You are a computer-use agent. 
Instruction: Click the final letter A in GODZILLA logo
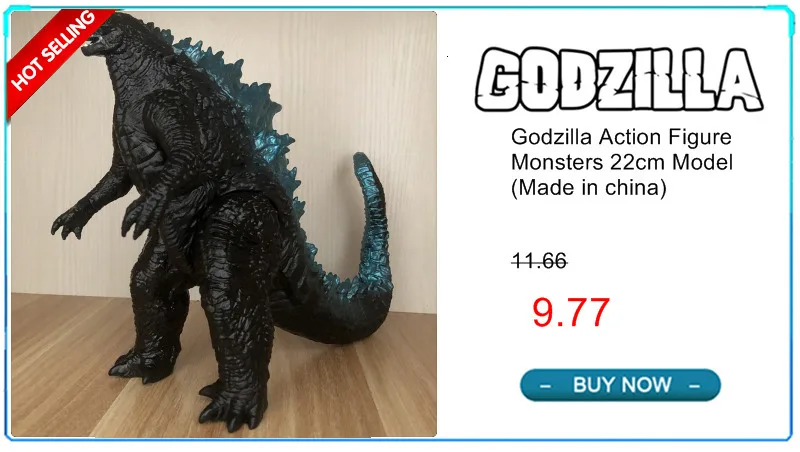[740, 80]
